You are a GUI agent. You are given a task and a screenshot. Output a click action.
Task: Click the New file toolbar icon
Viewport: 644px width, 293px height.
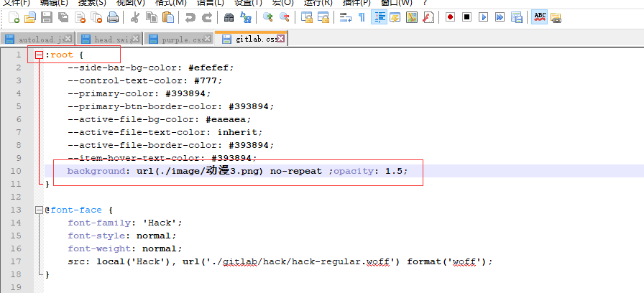tap(14, 17)
